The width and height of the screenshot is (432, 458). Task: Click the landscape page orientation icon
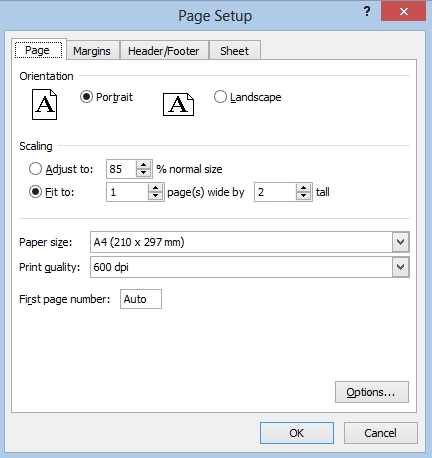tap(178, 104)
